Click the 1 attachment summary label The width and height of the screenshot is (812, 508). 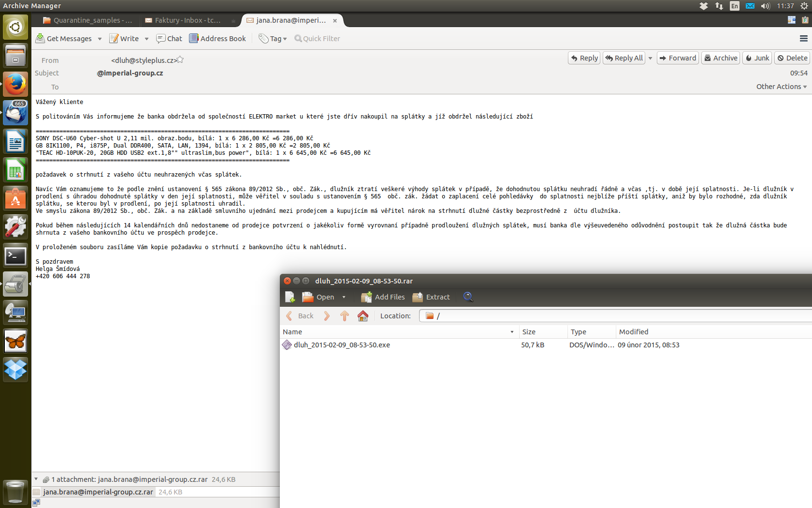130,479
